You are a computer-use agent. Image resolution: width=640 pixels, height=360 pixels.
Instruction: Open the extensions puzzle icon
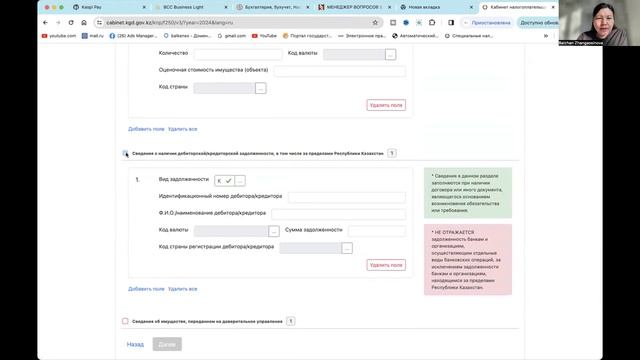pyautogui.click(x=432, y=23)
